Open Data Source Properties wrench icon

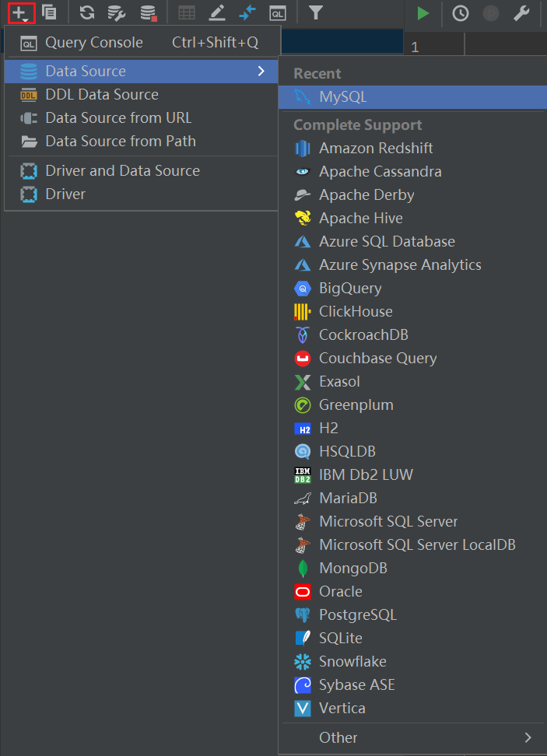click(x=117, y=13)
